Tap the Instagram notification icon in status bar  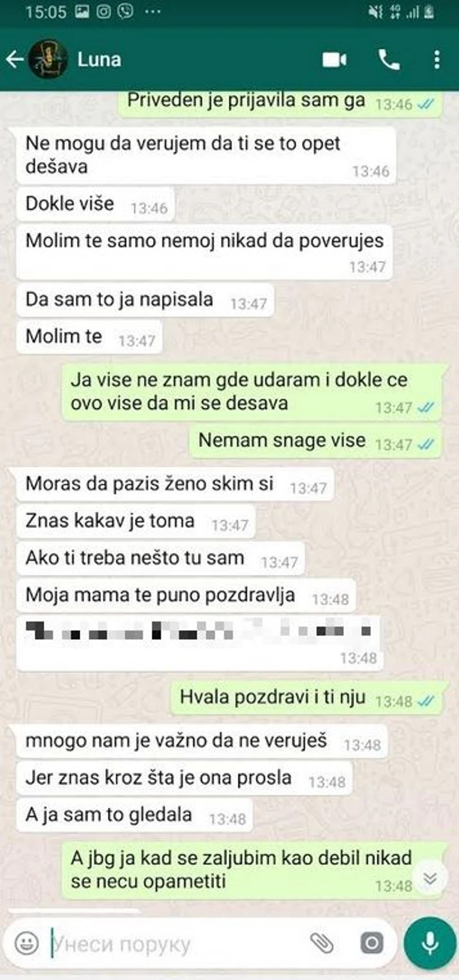click(103, 12)
